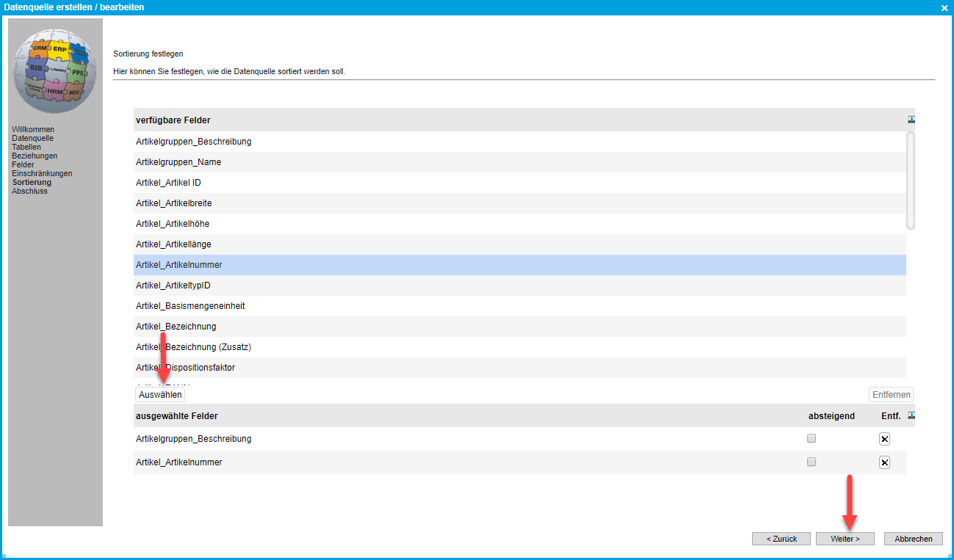Open the Felder step in sidebar
The image size is (954, 560).
click(x=24, y=164)
